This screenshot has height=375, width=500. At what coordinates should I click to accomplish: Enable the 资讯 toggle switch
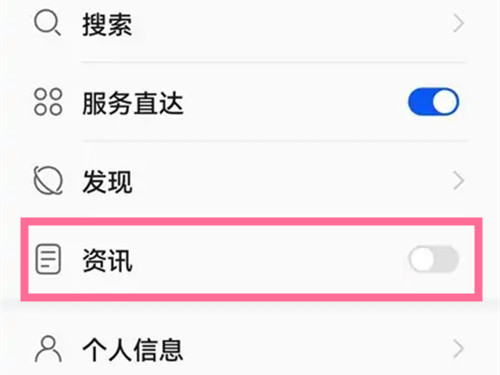[x=433, y=259]
